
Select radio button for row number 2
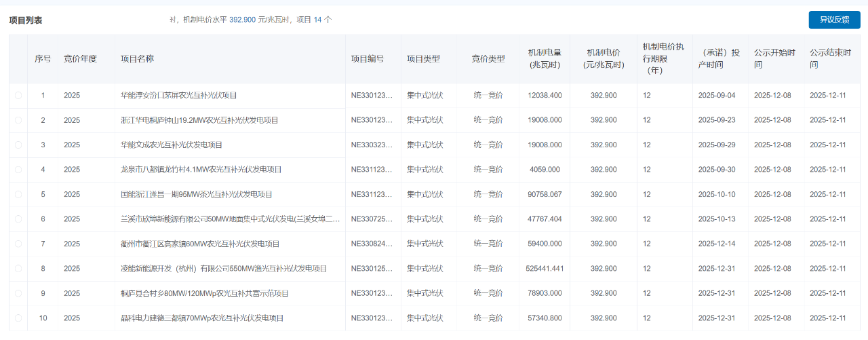click(18, 120)
